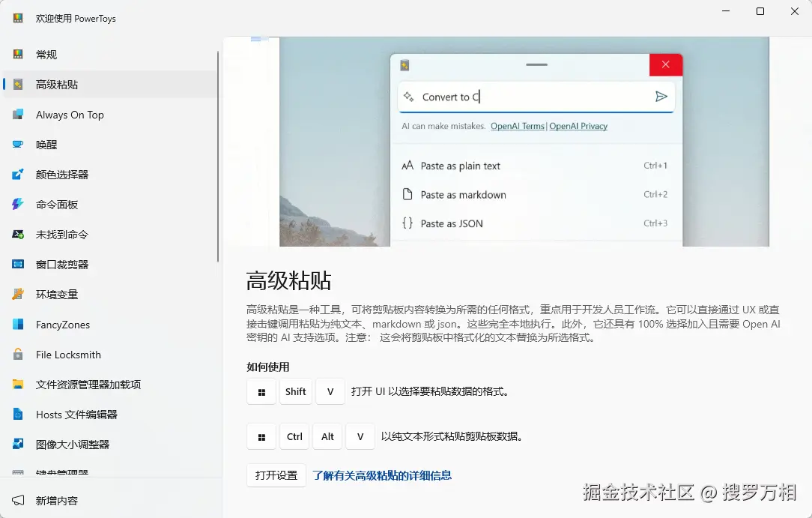
Task: Click the Hosts 文件编辑器 icon
Action: tap(18, 415)
